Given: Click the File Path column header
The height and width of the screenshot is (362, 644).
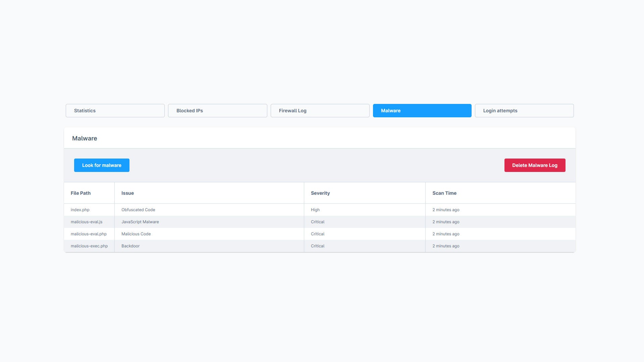Looking at the screenshot, I should pyautogui.click(x=80, y=193).
